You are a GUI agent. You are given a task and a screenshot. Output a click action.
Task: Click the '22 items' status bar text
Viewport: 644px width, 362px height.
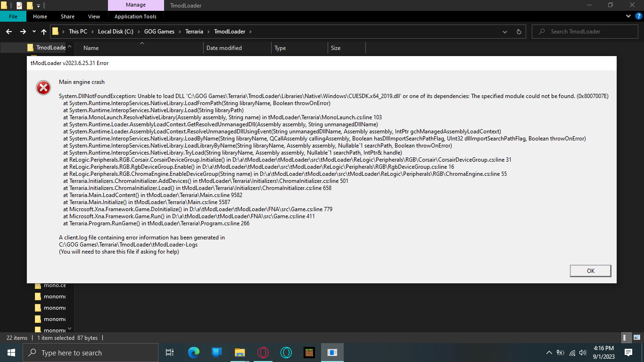17,338
